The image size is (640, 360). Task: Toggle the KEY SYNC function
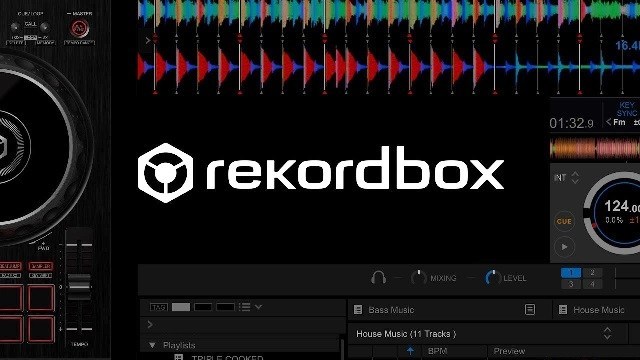pyautogui.click(x=627, y=109)
